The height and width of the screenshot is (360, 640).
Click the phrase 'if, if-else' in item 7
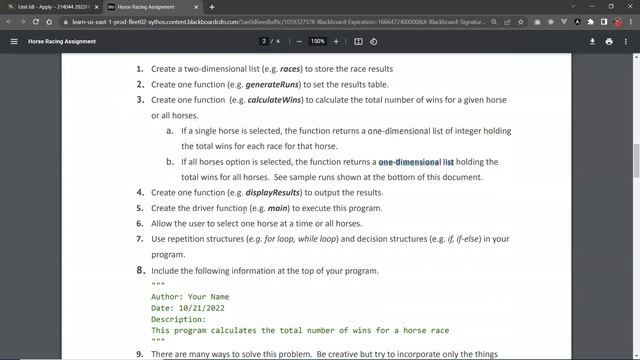[463, 239]
